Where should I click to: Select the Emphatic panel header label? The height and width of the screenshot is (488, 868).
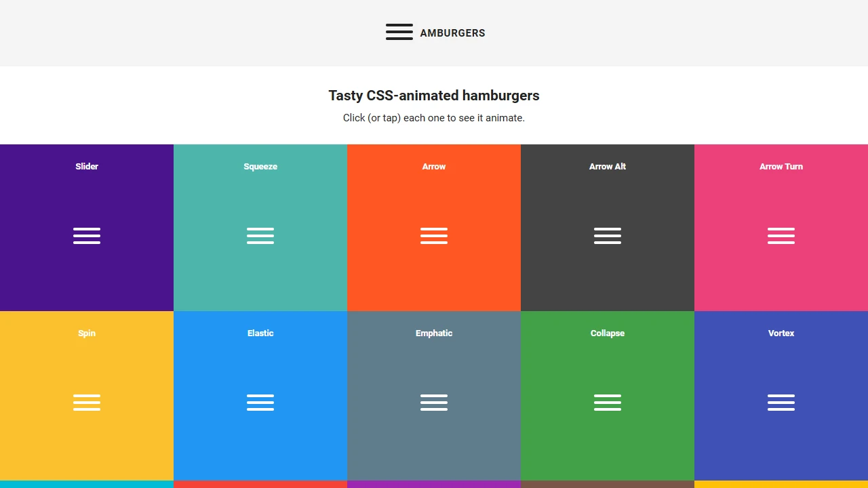point(434,333)
